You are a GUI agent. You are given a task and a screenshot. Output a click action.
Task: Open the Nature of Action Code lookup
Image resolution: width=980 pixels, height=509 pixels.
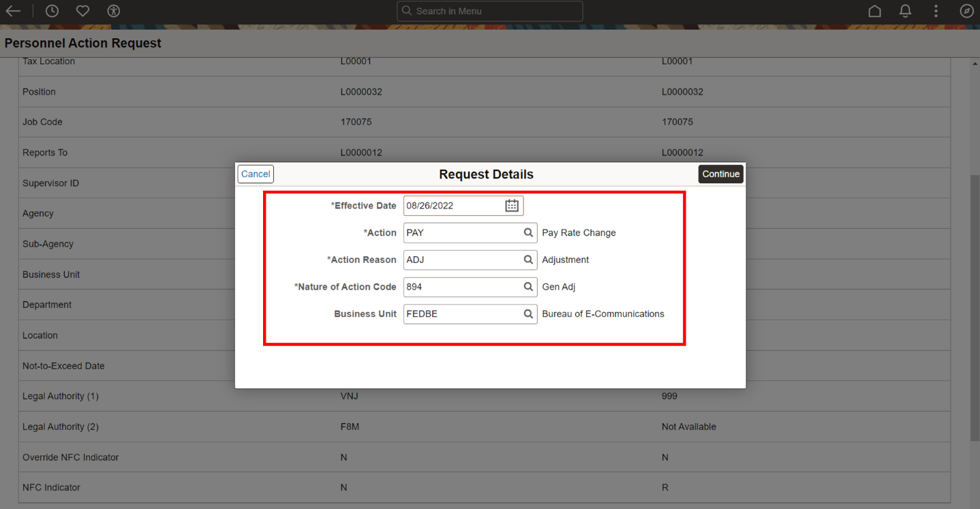[528, 287]
